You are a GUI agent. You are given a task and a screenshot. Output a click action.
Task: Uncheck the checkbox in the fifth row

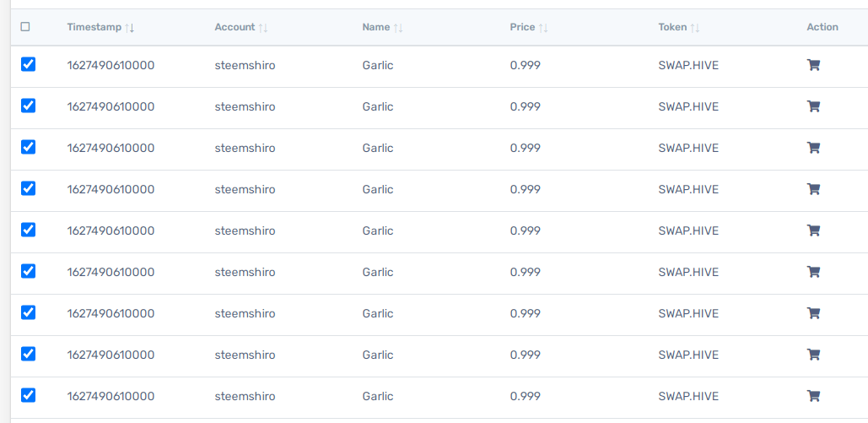pyautogui.click(x=28, y=230)
